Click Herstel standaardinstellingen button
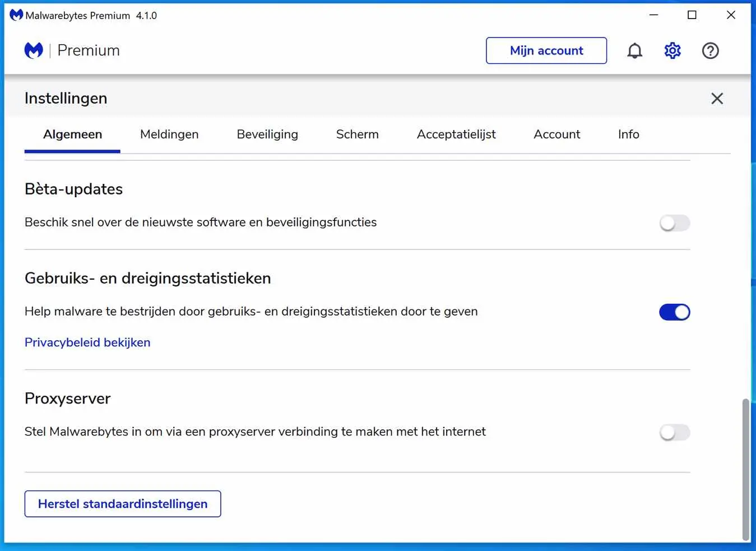This screenshot has height=551, width=756. 123,504
